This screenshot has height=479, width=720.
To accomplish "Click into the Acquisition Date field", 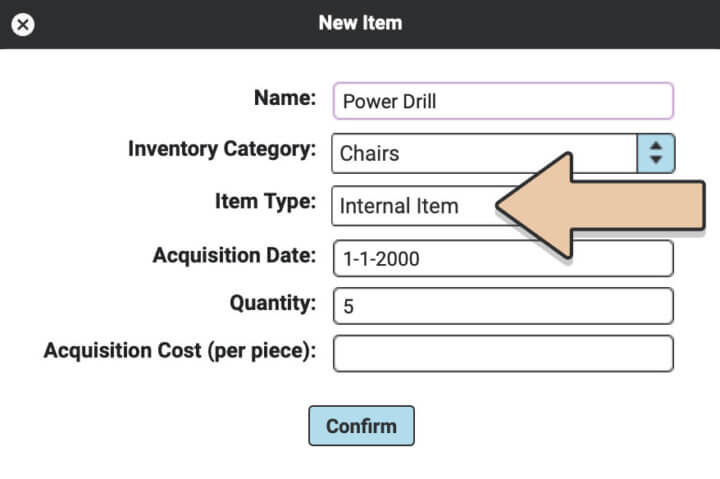I will [x=503, y=258].
